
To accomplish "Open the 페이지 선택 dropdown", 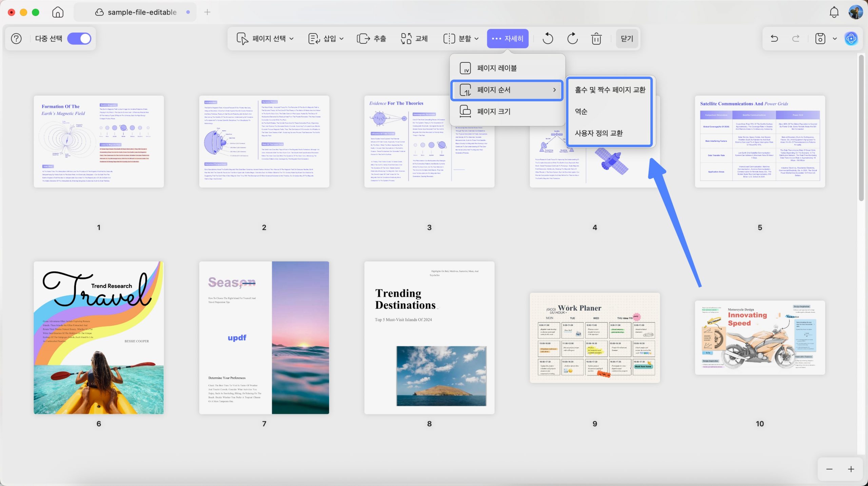I will pyautogui.click(x=265, y=39).
